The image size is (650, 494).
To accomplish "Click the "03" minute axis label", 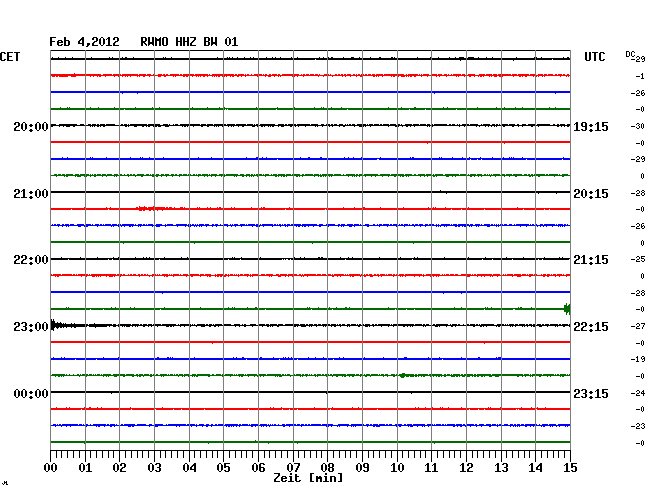I will [x=154, y=468].
